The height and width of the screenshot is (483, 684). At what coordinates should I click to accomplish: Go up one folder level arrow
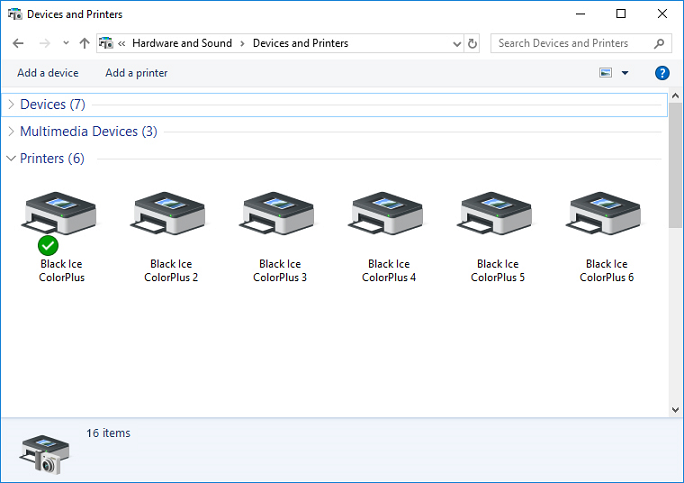click(84, 43)
